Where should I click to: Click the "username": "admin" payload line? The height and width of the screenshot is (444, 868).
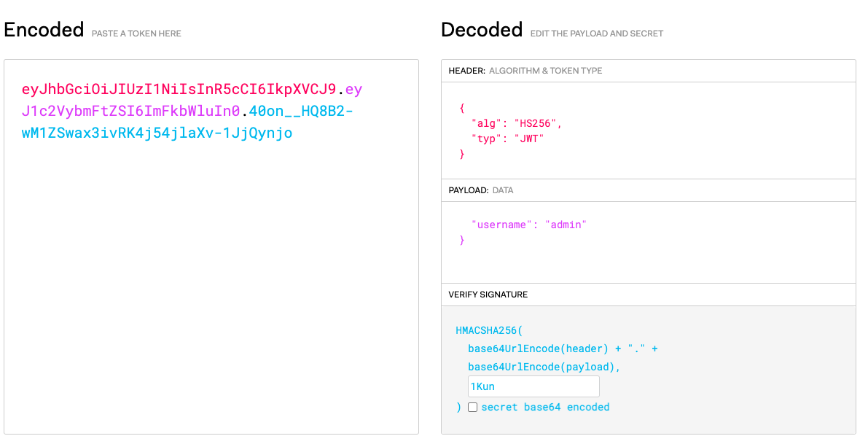coord(528,225)
